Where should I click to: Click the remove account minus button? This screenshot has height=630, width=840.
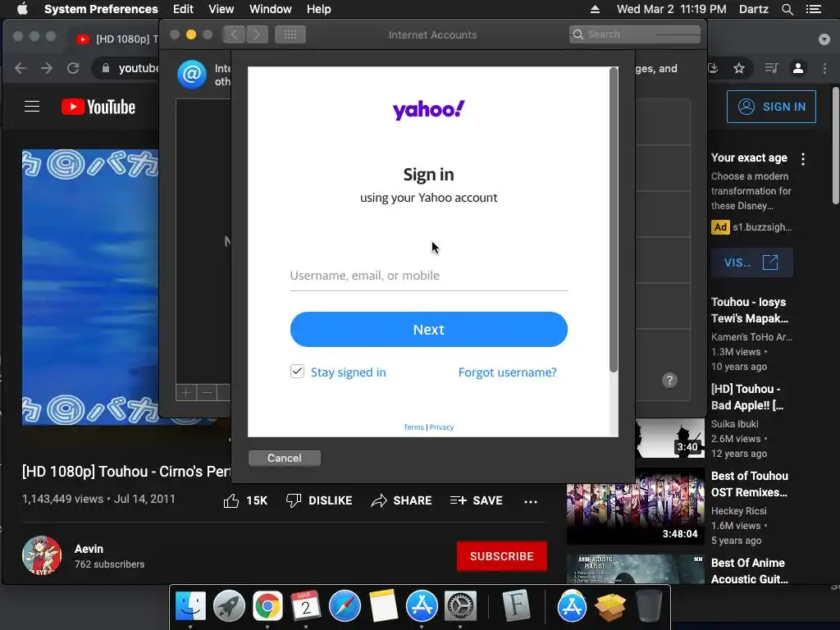tap(207, 393)
